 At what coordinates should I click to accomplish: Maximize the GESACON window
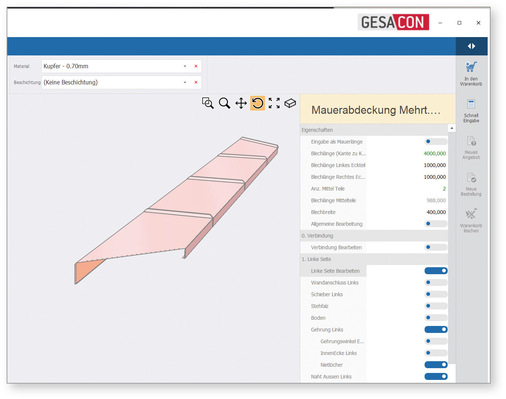tap(459, 23)
